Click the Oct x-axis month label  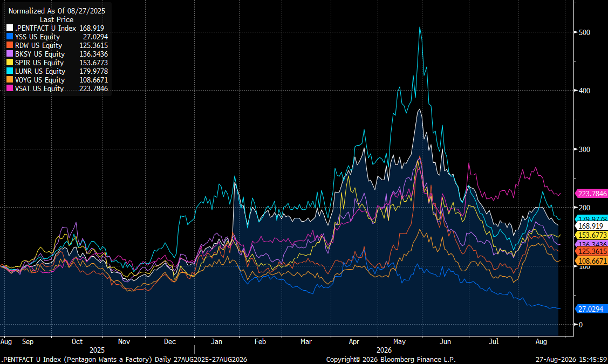pyautogui.click(x=77, y=341)
